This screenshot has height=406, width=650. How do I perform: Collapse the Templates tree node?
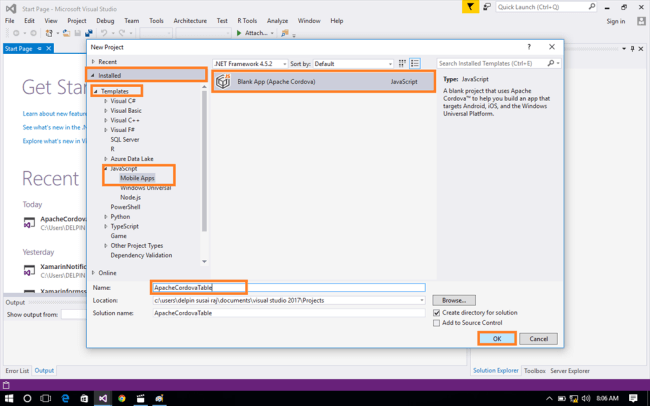[x=96, y=91]
